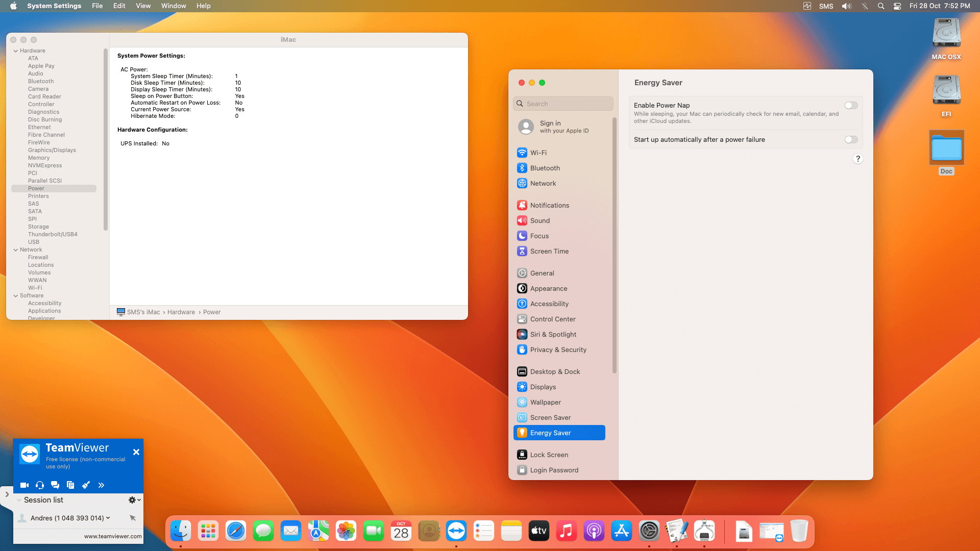Click the www.teamviewer.com link

[113, 536]
